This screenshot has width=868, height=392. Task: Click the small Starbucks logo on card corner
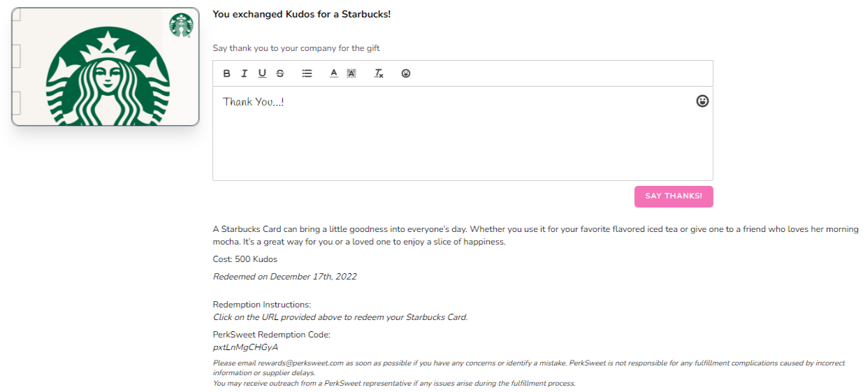tap(181, 25)
